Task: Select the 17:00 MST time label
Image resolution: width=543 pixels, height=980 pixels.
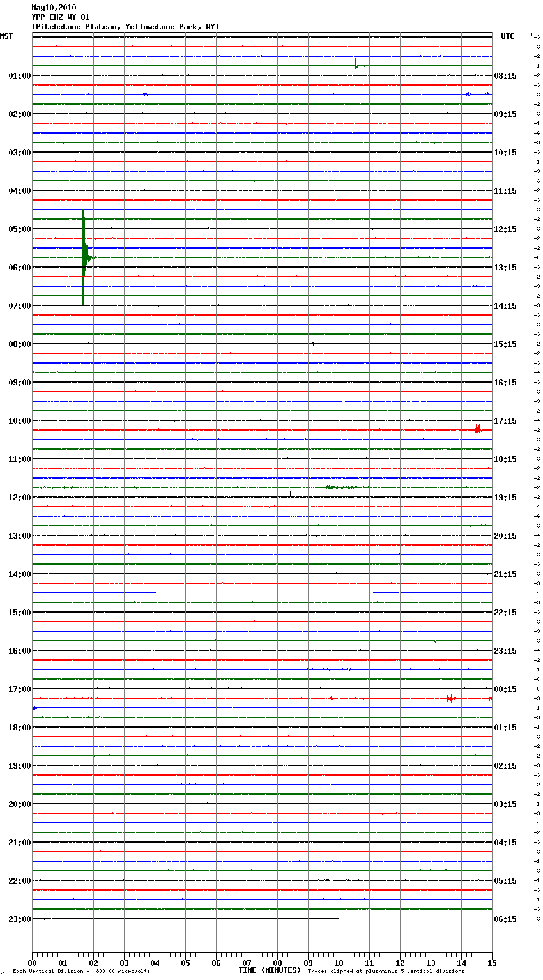Action: [19, 689]
